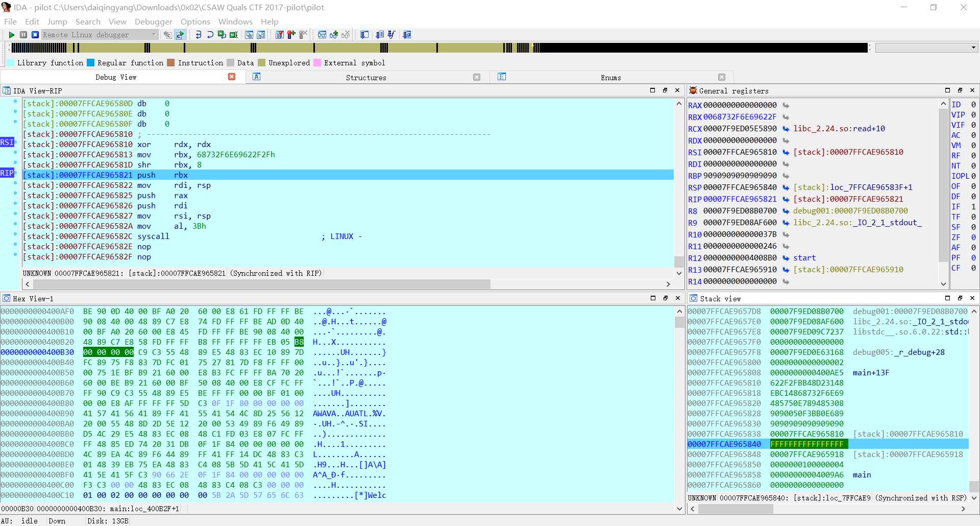Follow the jump arrow next to RCX register
Viewport: 980px width, 526px height.
pos(786,129)
